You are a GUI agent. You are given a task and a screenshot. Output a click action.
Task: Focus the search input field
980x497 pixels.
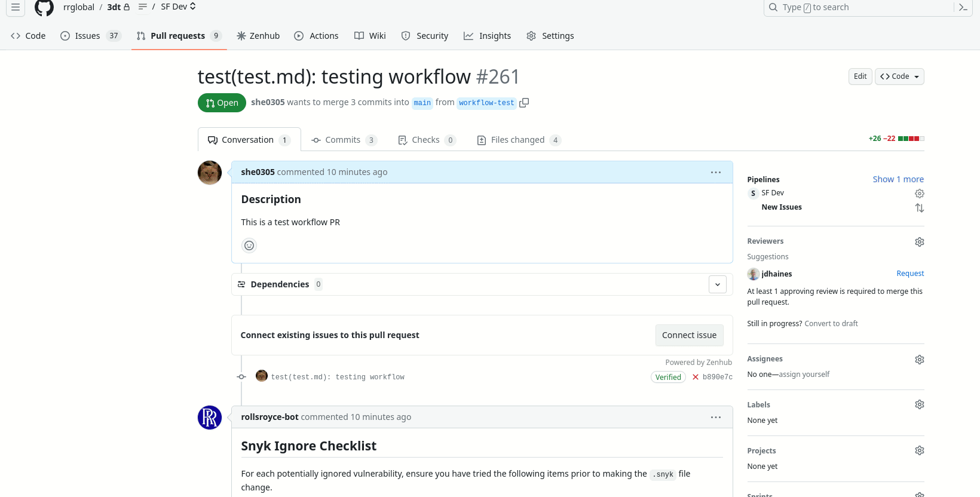click(x=859, y=7)
